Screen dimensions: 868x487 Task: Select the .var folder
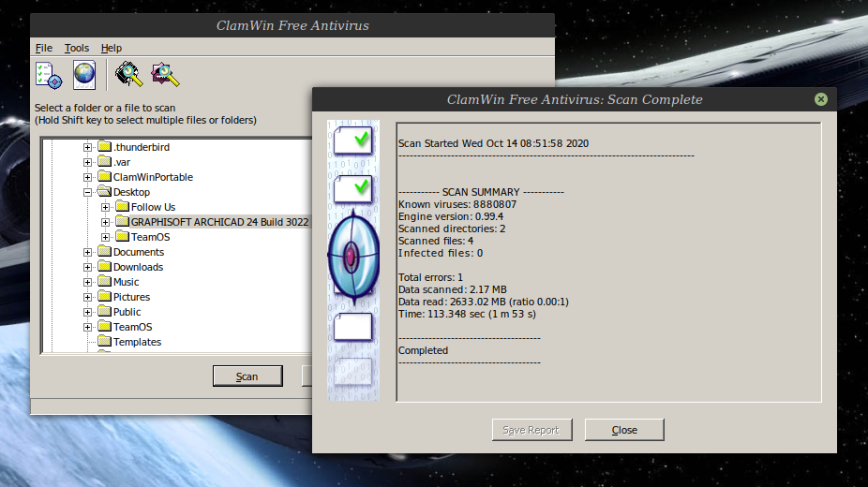pyautogui.click(x=121, y=162)
